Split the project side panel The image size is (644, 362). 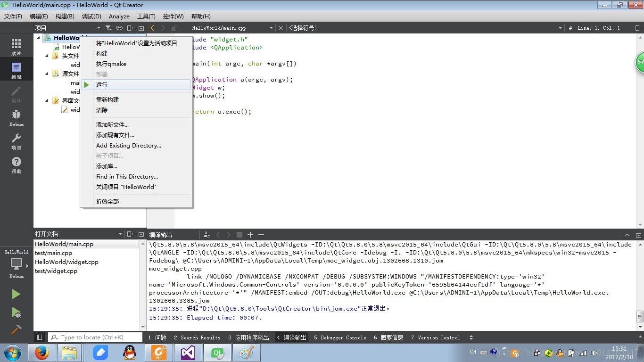(x=131, y=28)
